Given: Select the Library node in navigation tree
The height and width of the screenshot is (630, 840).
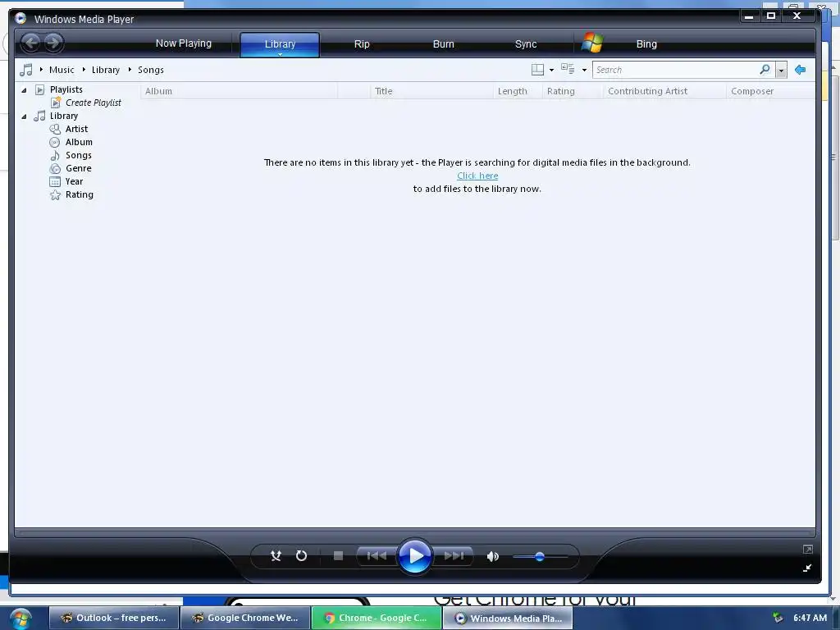Looking at the screenshot, I should click(64, 116).
